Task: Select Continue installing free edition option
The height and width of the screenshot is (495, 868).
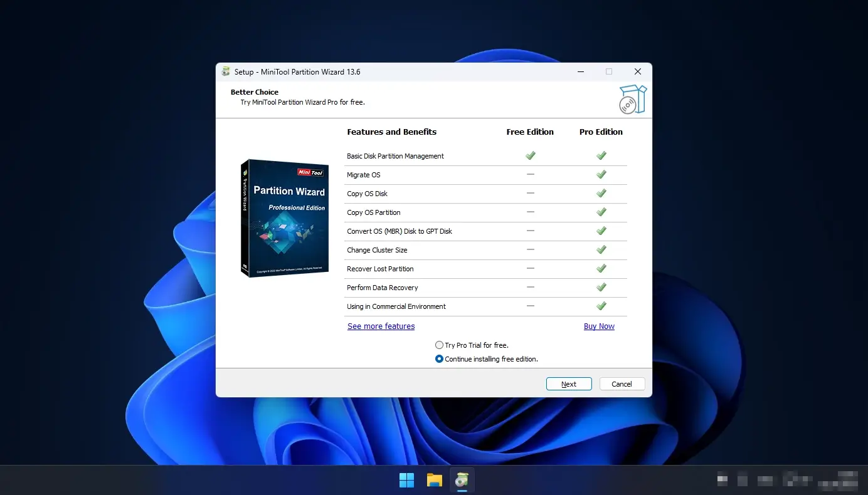Action: pos(487,359)
